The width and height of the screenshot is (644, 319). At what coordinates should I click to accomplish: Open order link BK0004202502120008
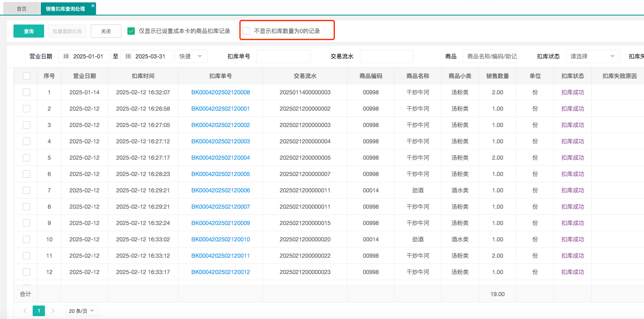[221, 92]
